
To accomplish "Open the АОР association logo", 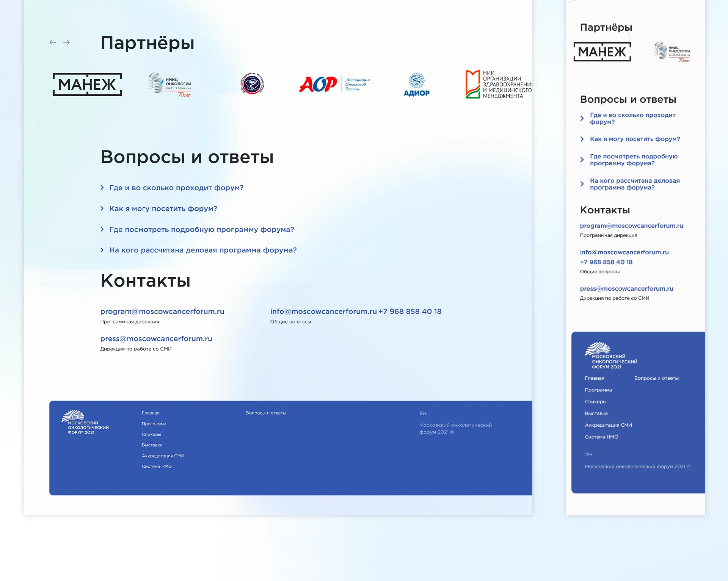I will (x=334, y=84).
